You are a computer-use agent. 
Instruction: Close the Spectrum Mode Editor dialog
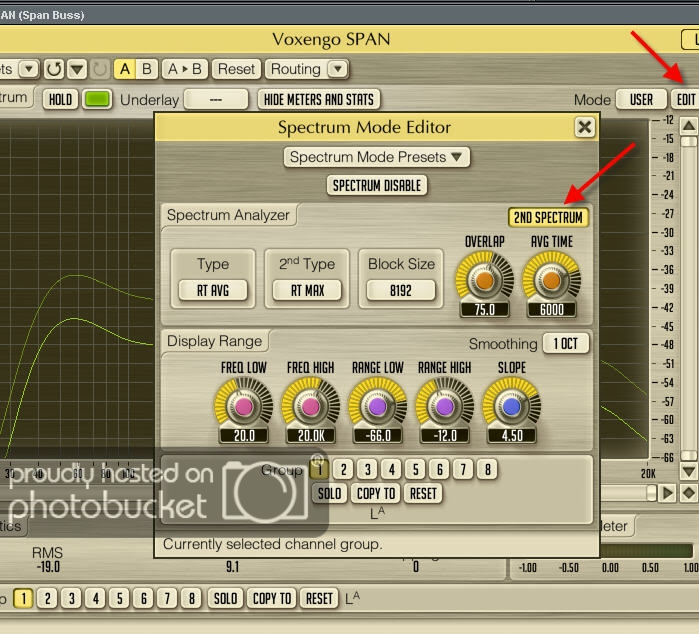click(x=584, y=127)
